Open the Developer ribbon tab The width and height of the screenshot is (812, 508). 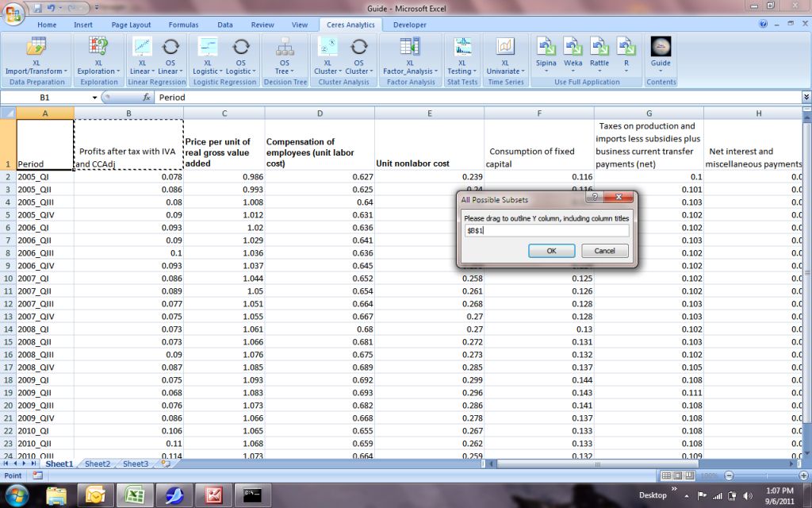click(410, 25)
